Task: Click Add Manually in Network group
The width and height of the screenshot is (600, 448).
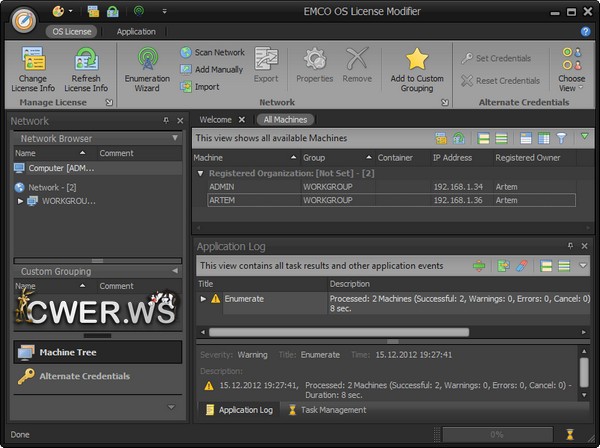Action: coord(212,69)
